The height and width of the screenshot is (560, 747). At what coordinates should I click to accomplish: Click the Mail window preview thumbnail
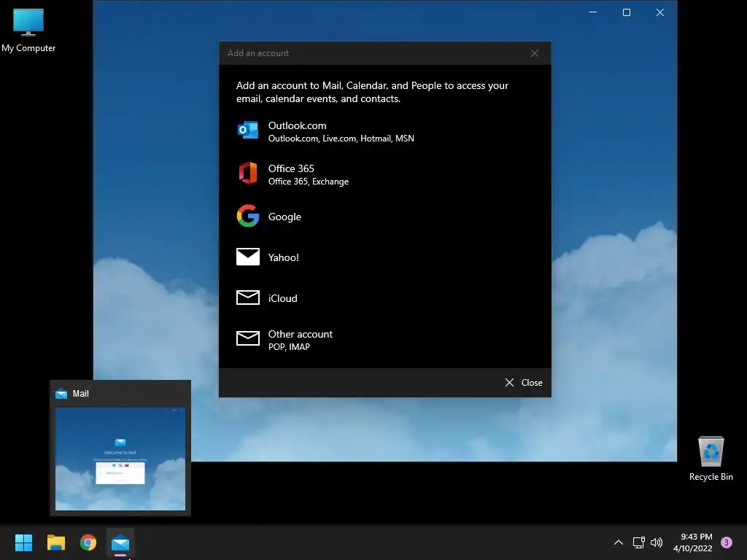[120, 459]
